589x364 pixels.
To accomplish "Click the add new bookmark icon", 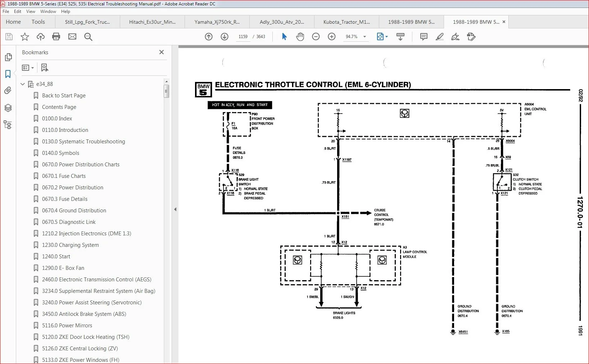I will click(45, 68).
